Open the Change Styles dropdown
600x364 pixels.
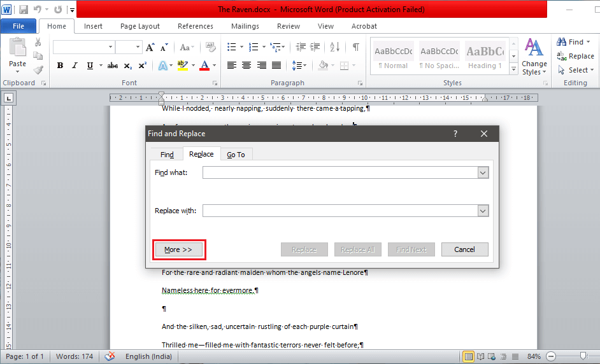(534, 57)
